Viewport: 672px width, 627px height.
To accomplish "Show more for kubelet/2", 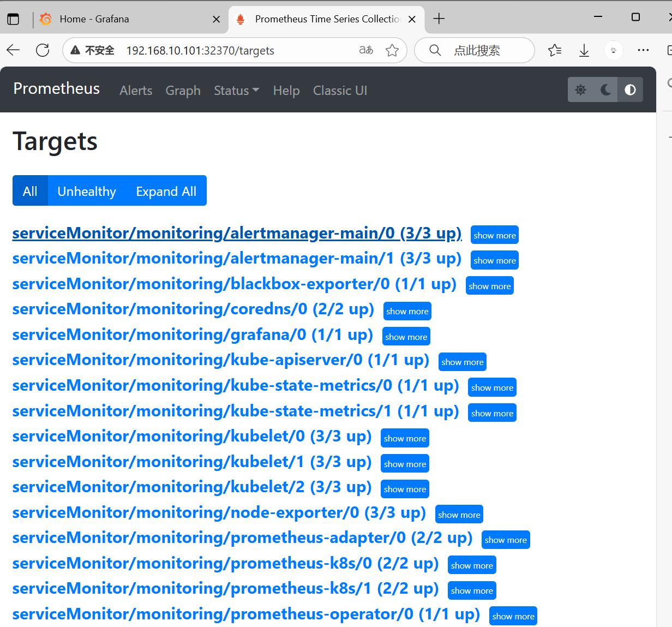I will [x=405, y=489].
